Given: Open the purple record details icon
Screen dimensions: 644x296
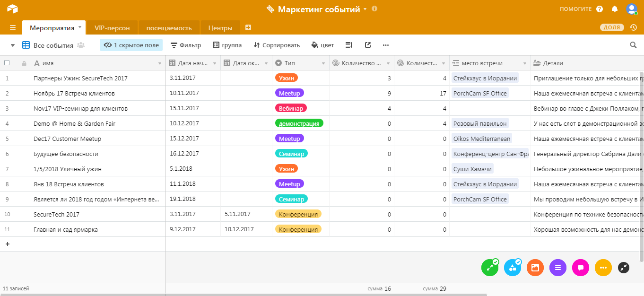Looking at the screenshot, I should coord(558,268).
